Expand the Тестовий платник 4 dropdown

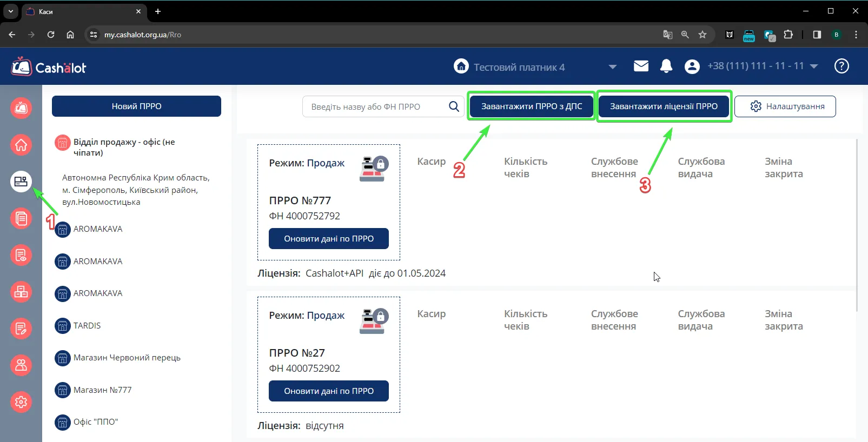click(x=612, y=67)
